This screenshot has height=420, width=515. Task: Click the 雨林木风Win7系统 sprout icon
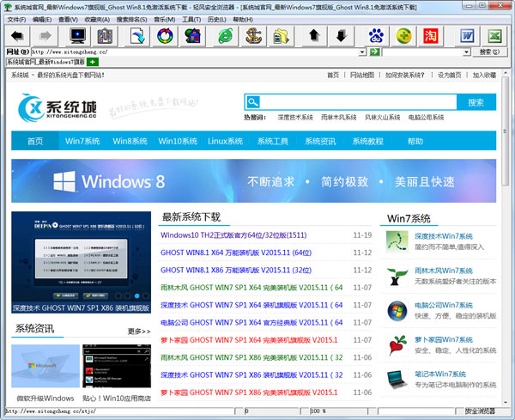click(397, 276)
